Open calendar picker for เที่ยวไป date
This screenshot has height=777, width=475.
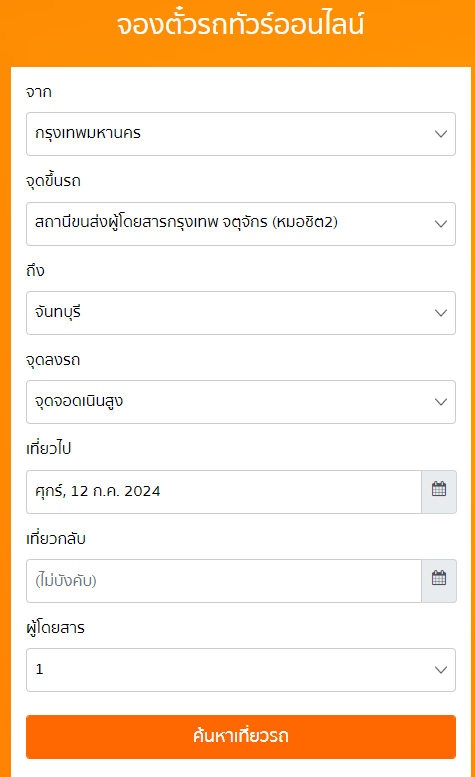pos(439,492)
